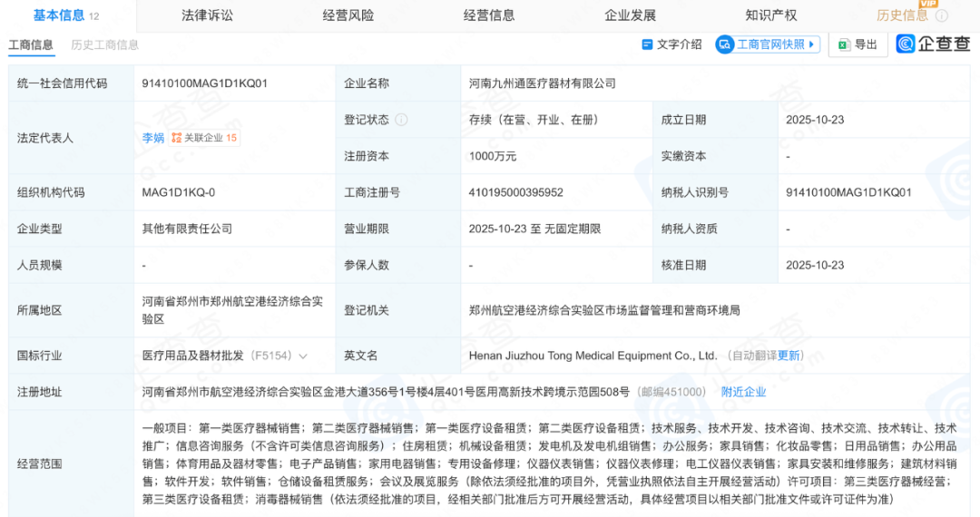The image size is (980, 517).
Task: Select the 工商信息 sub-tab
Action: click(31, 45)
